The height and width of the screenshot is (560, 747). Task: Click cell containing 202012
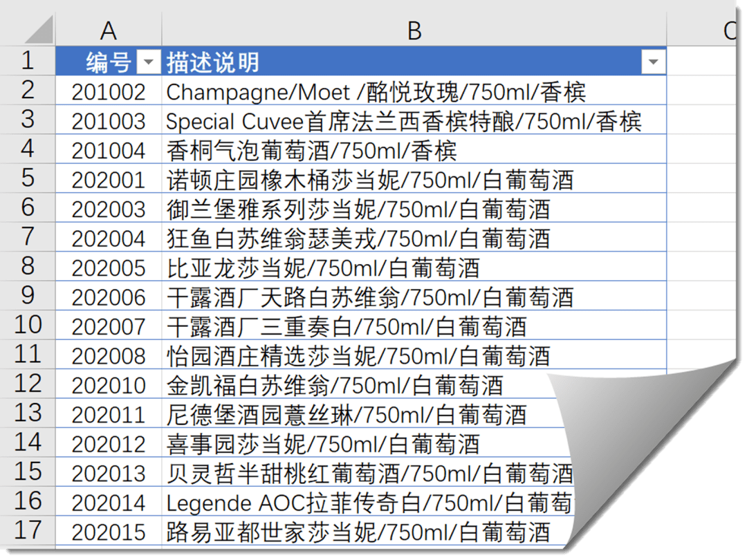[109, 444]
